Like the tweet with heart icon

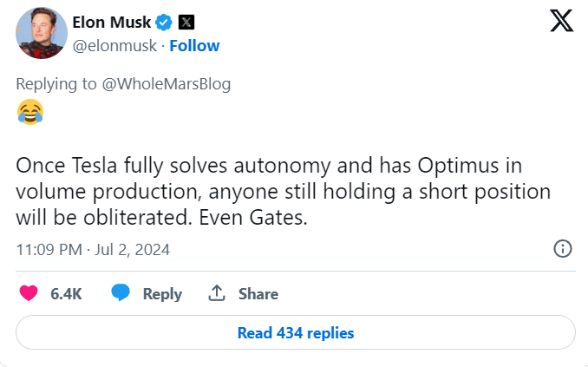tap(29, 294)
